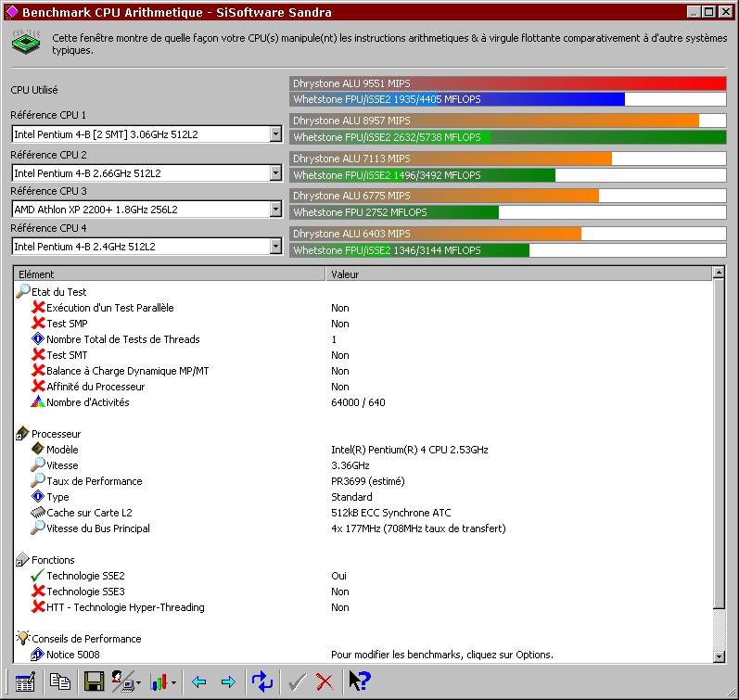
Task: Click the context help cursor icon
Action: (x=360, y=681)
